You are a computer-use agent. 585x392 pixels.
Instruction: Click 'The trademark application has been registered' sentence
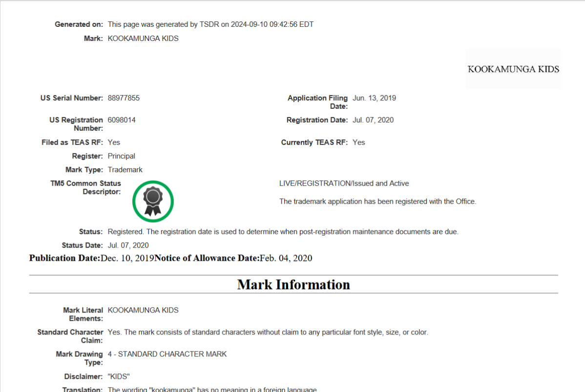[x=377, y=202]
